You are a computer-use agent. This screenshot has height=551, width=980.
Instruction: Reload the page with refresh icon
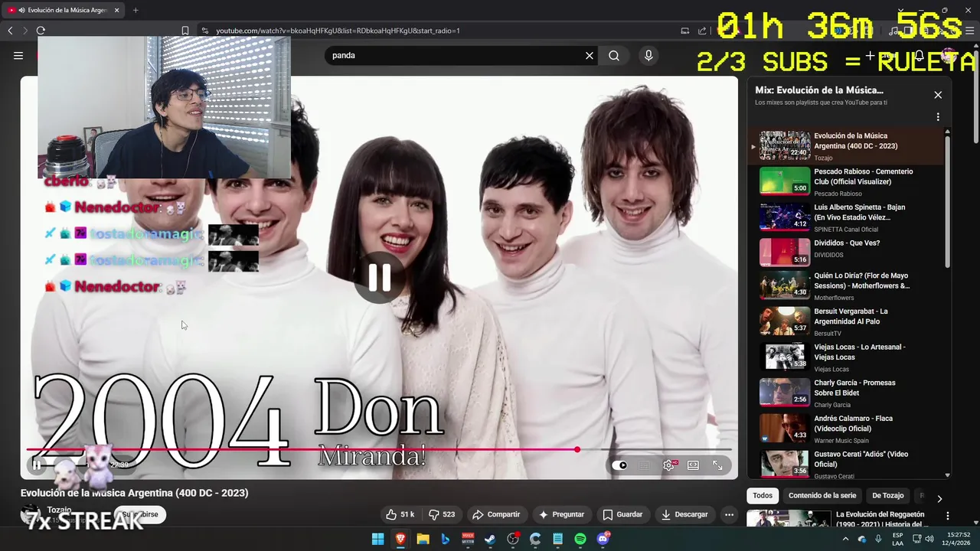pyautogui.click(x=41, y=31)
